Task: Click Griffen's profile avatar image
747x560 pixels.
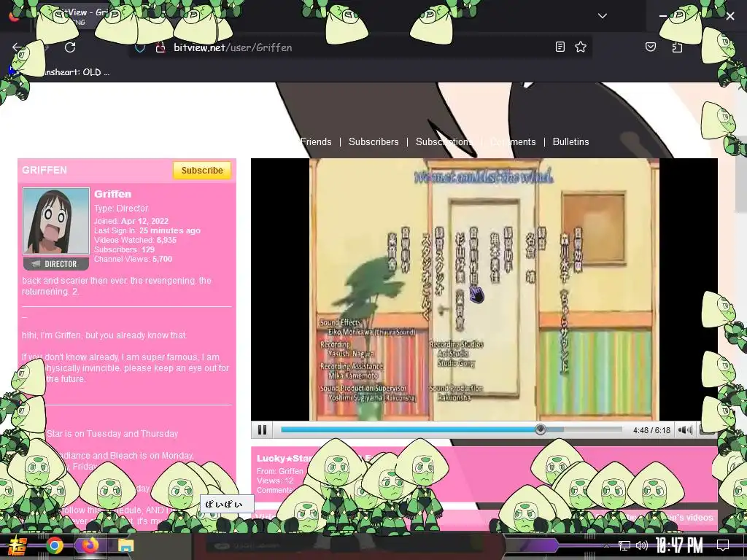Action: [56, 221]
